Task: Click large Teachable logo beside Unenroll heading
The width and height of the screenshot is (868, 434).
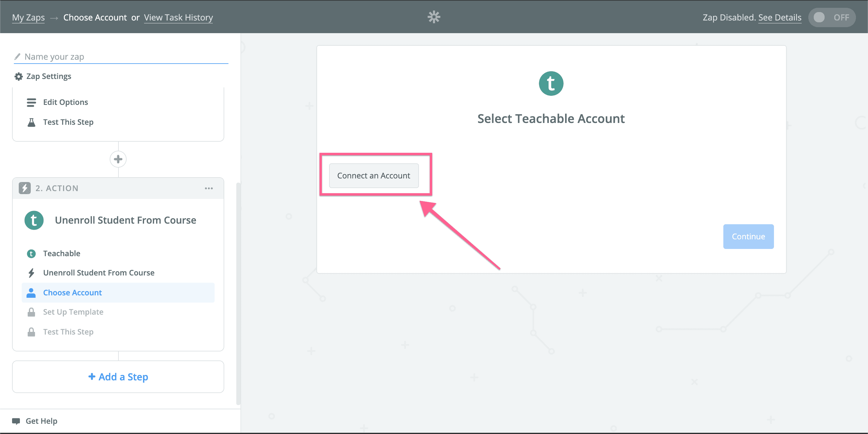Action: (34, 220)
